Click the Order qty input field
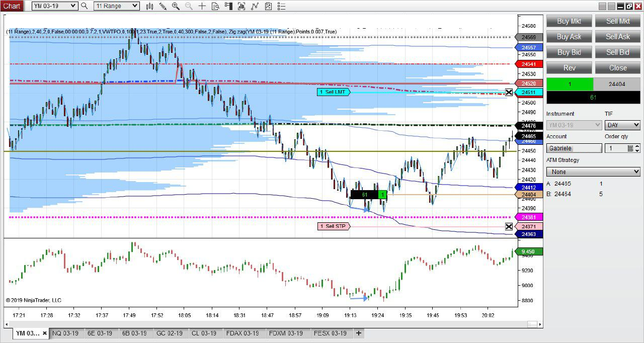Screen dimensions: 644x343 (615, 148)
